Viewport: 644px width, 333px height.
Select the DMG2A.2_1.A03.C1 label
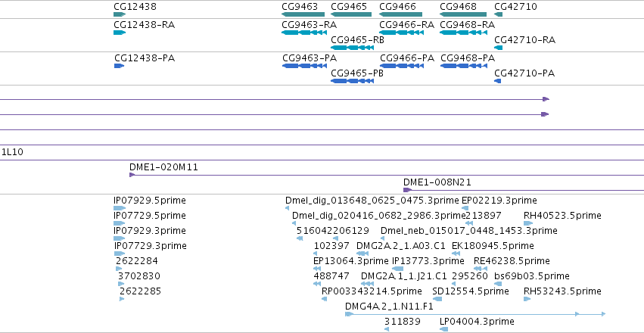click(401, 245)
